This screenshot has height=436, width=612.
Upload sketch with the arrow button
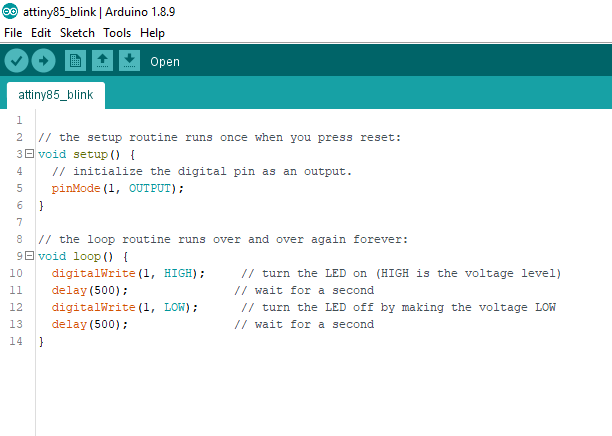[43, 61]
